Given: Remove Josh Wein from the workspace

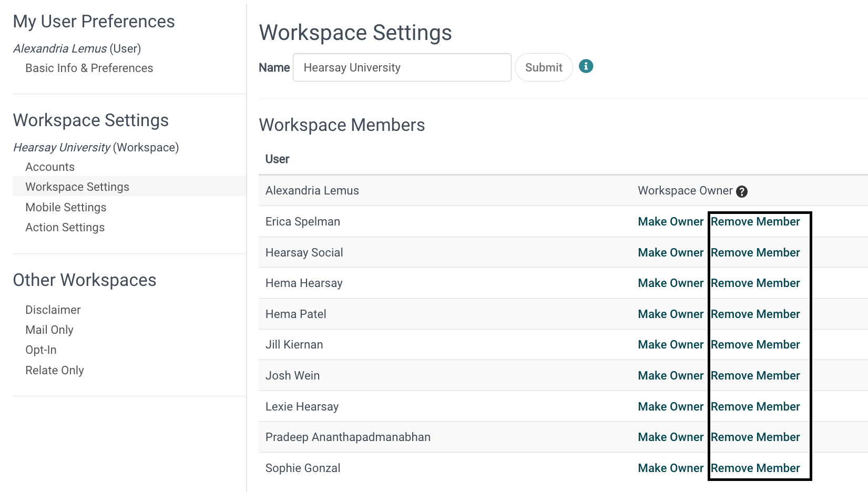Looking at the screenshot, I should pos(755,375).
